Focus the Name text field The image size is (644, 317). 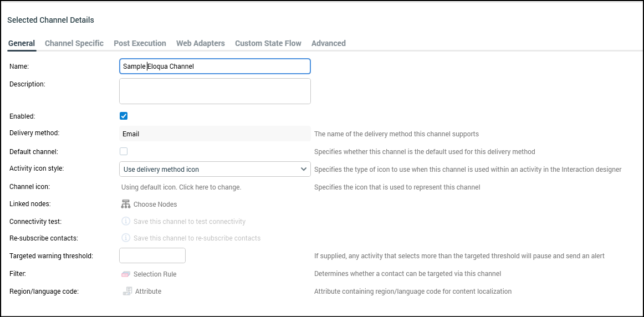(x=214, y=67)
